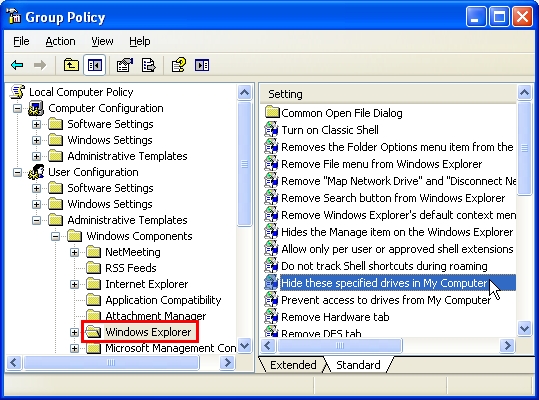Click the Forward arrow toolbar icon

(40, 65)
